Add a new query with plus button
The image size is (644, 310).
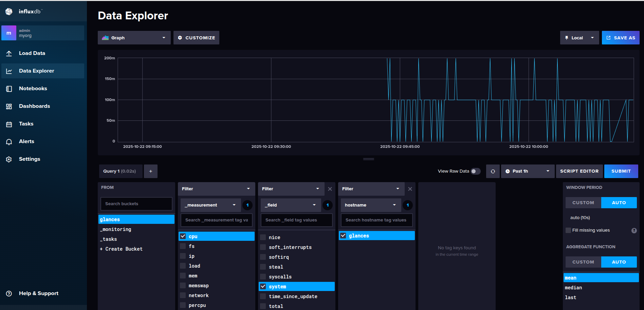click(x=150, y=171)
